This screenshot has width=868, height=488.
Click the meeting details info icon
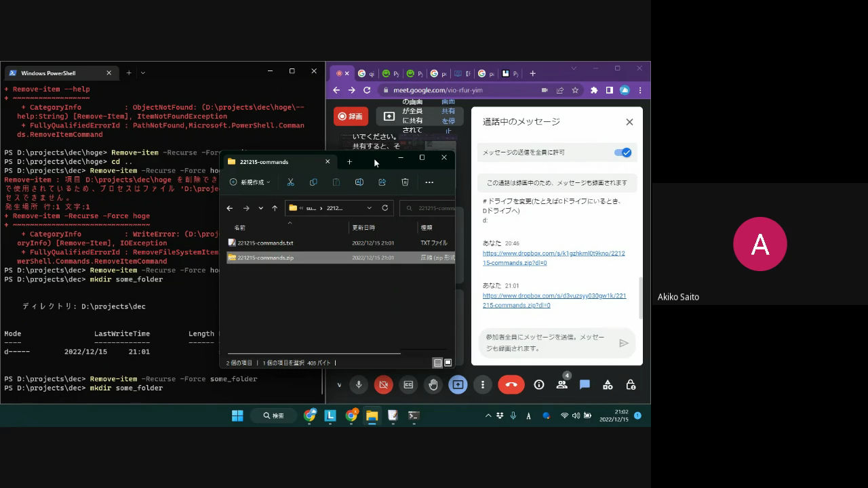click(539, 385)
